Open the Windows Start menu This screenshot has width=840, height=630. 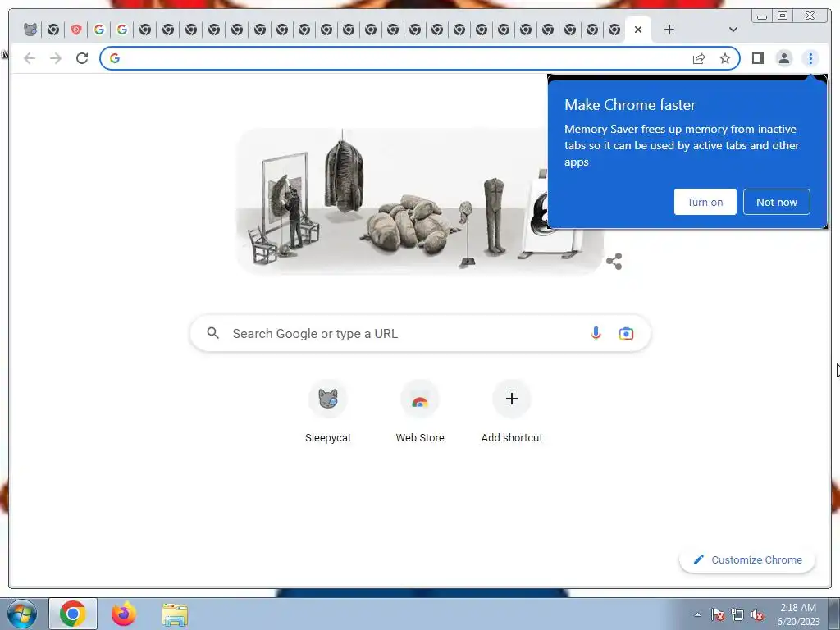pyautogui.click(x=22, y=614)
